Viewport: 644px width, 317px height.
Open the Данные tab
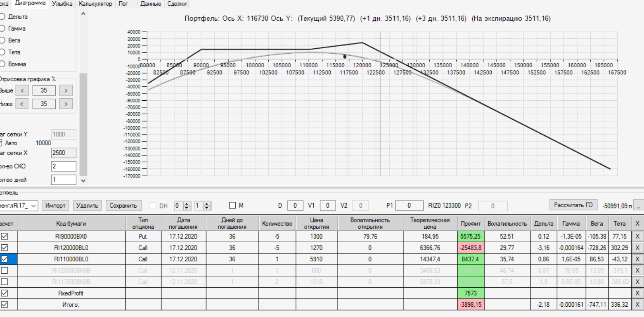click(151, 4)
